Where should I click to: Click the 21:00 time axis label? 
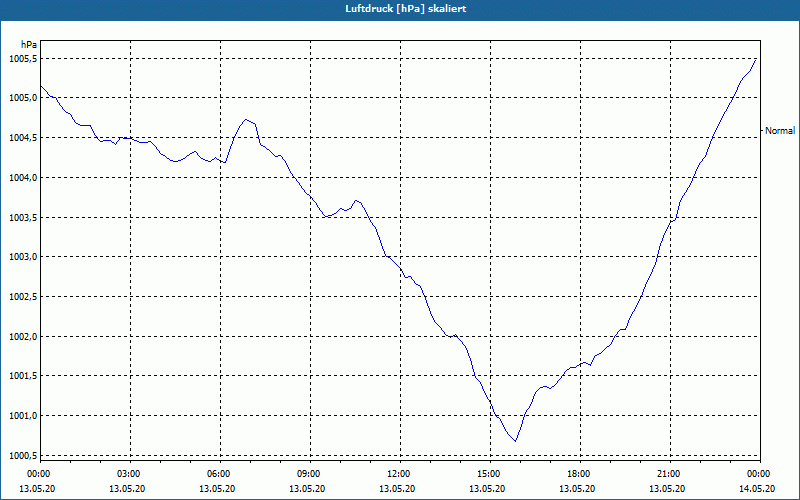[x=670, y=474]
